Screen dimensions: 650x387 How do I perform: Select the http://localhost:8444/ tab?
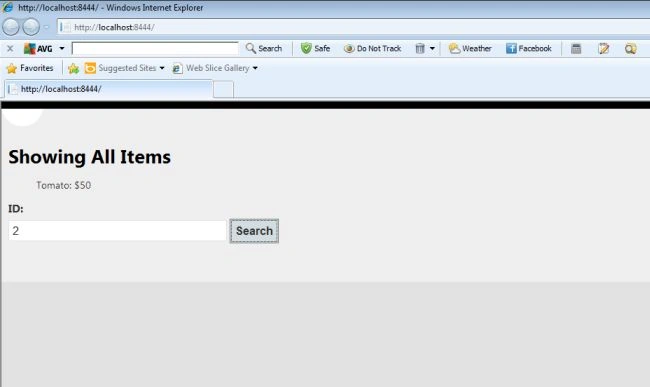[x=109, y=89]
